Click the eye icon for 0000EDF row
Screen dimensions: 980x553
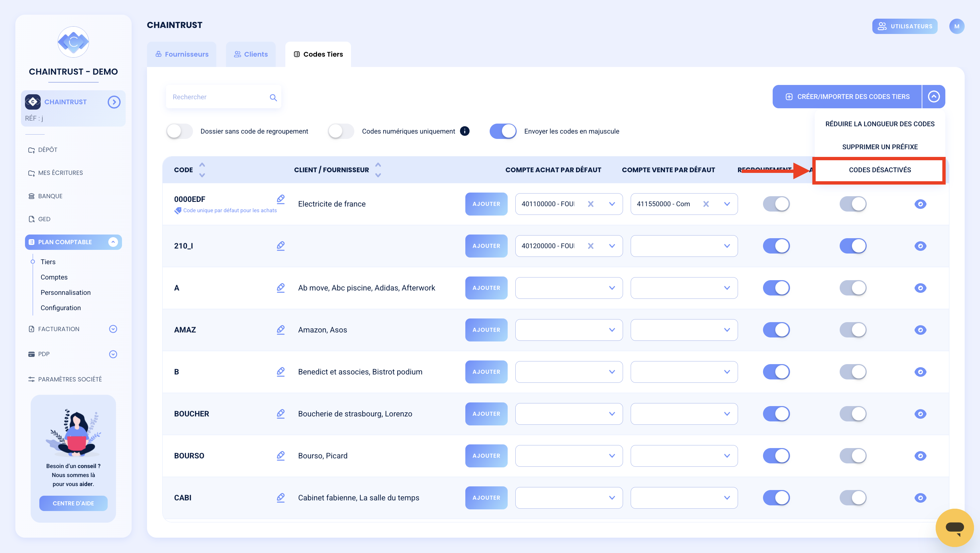920,204
